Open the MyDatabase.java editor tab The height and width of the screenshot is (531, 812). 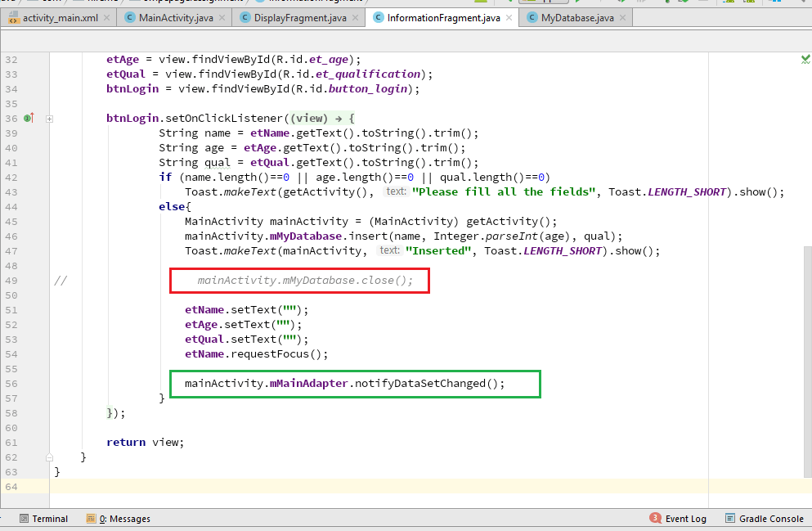pos(576,18)
